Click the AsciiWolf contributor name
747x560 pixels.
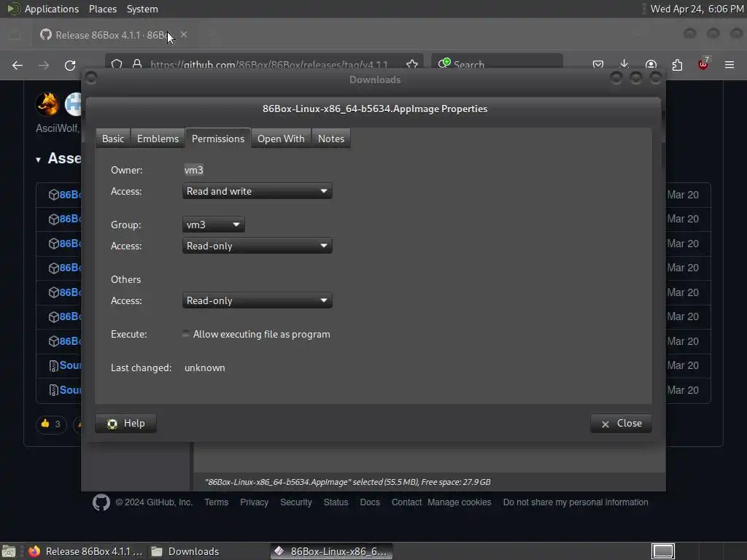[57, 128]
